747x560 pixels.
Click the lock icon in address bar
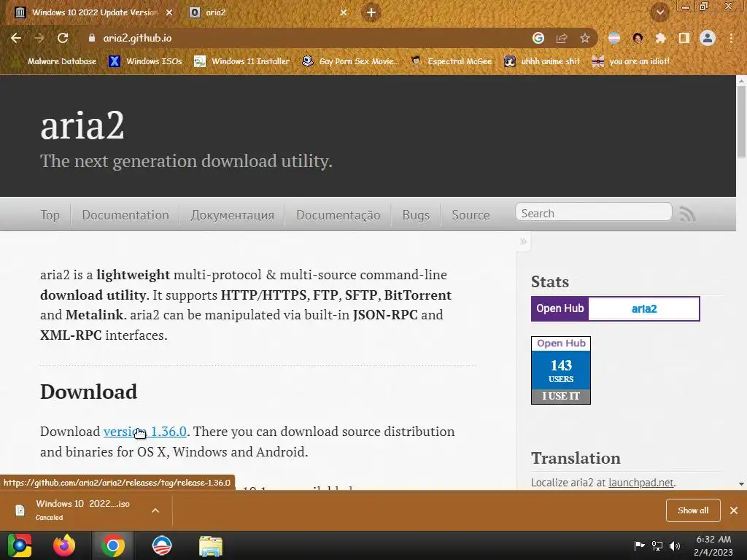click(91, 38)
